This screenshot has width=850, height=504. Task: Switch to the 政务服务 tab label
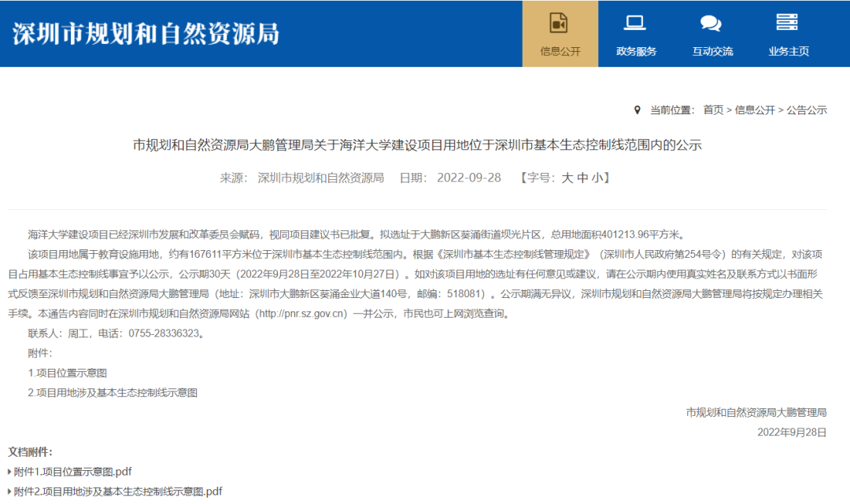click(x=636, y=51)
